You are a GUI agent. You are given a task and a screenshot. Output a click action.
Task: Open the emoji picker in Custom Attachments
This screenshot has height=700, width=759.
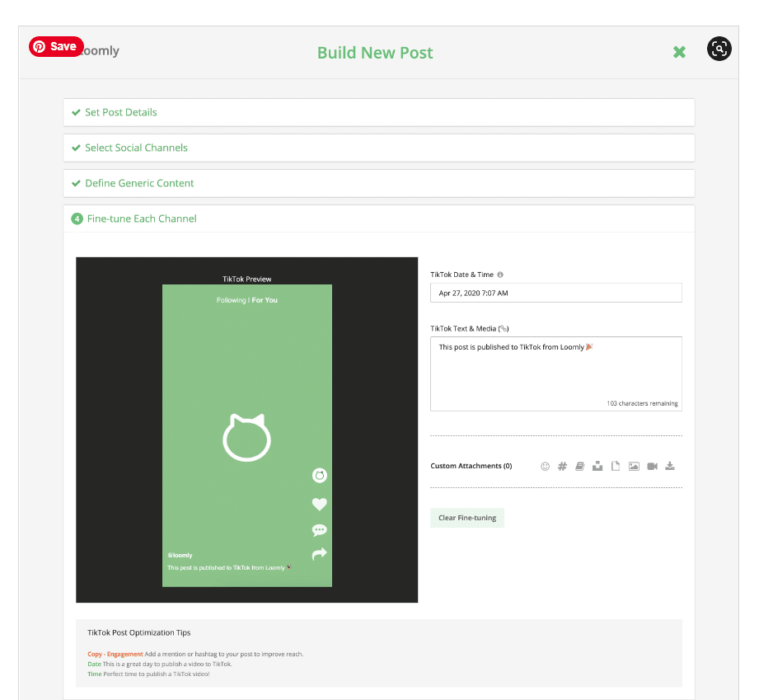[x=545, y=466]
